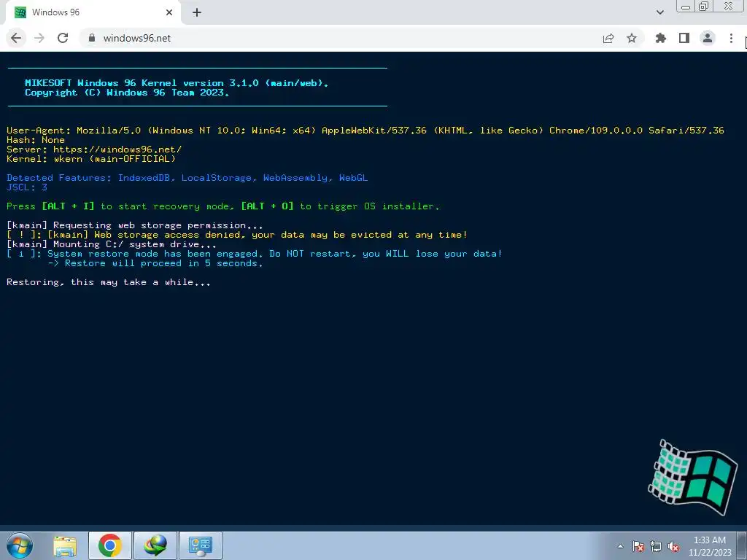Restore down the Chrome window
Screen dimensions: 747x560
click(x=704, y=6)
